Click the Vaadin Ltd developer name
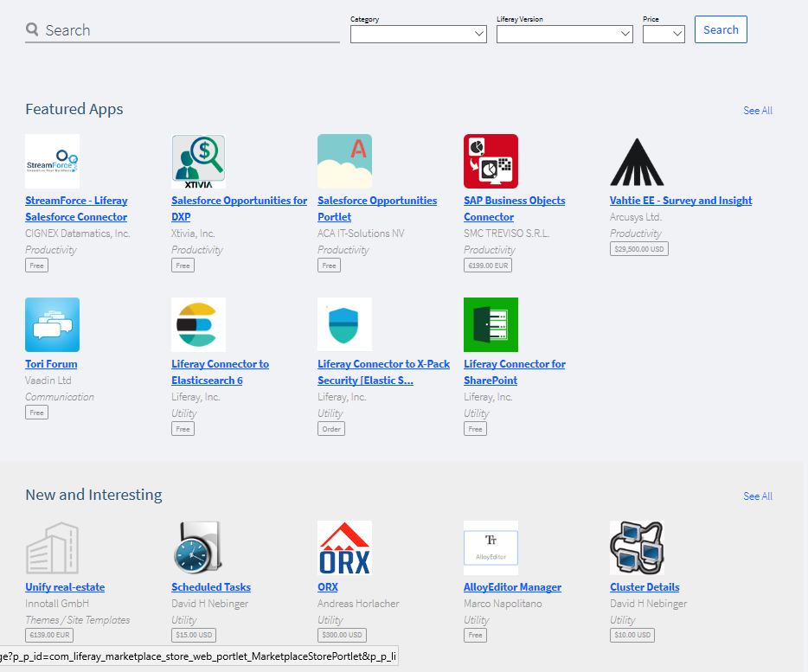808x672 pixels. (48, 381)
